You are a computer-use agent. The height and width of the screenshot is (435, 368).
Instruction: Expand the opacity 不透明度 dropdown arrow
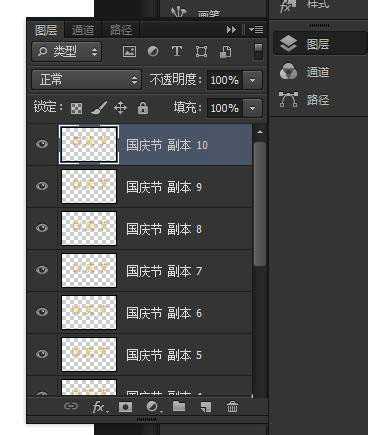coord(253,80)
